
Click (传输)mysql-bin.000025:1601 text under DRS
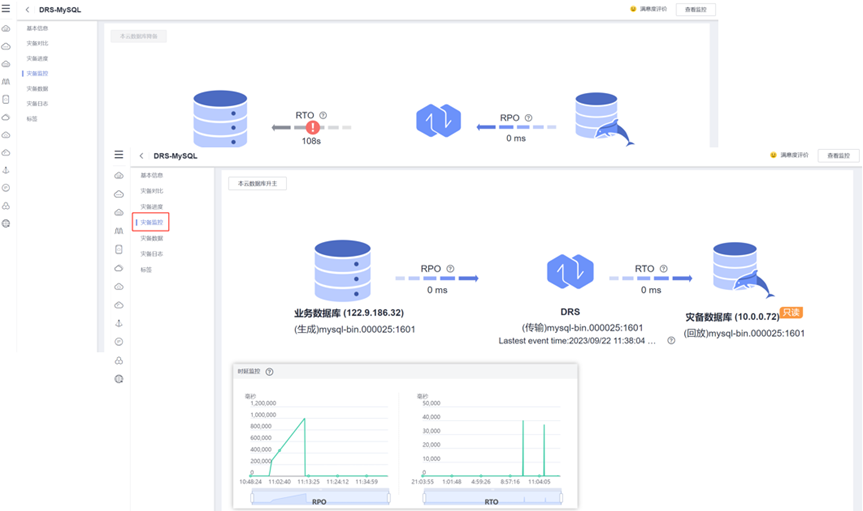tap(582, 328)
